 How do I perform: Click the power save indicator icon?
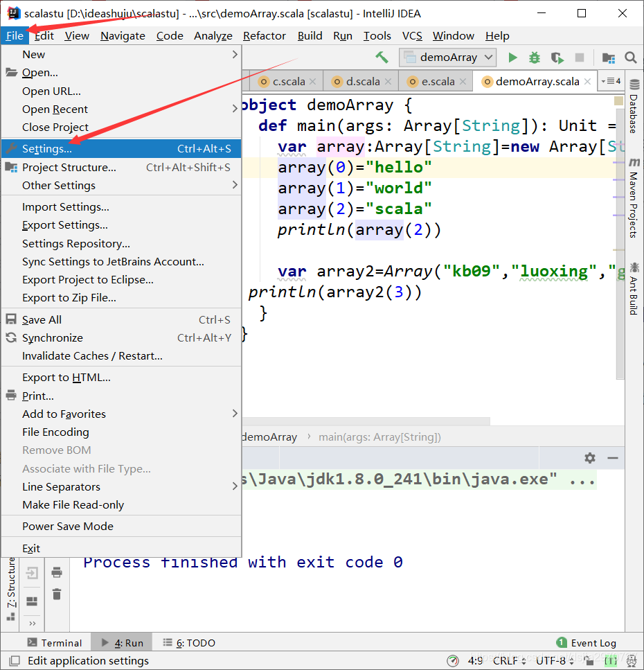point(453,661)
